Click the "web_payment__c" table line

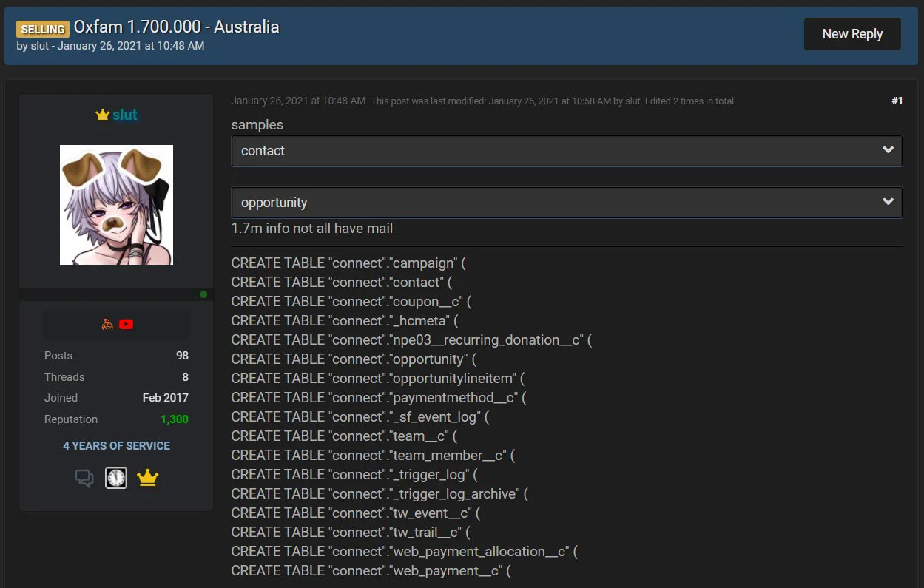point(371,570)
